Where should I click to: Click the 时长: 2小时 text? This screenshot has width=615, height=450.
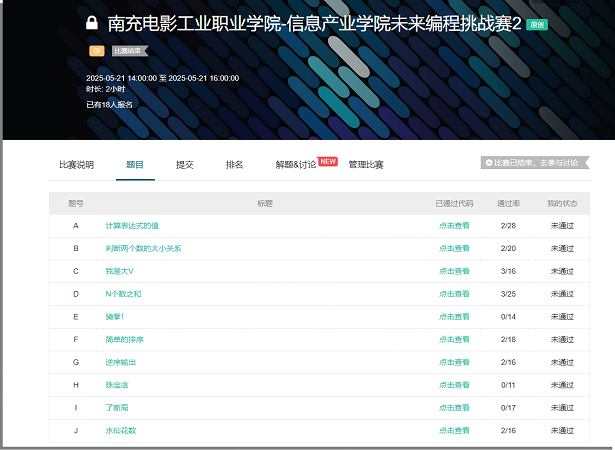pos(106,89)
